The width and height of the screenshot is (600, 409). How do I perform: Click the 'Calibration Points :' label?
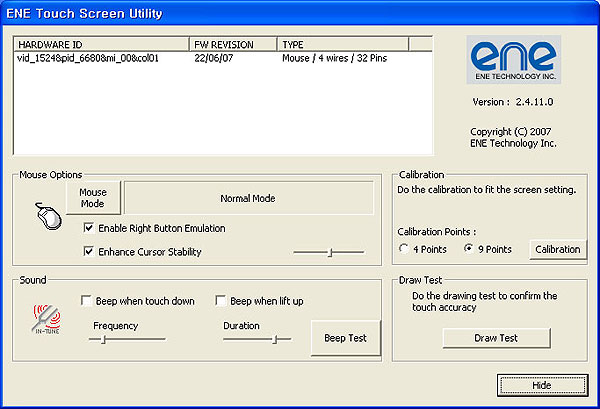click(x=437, y=232)
